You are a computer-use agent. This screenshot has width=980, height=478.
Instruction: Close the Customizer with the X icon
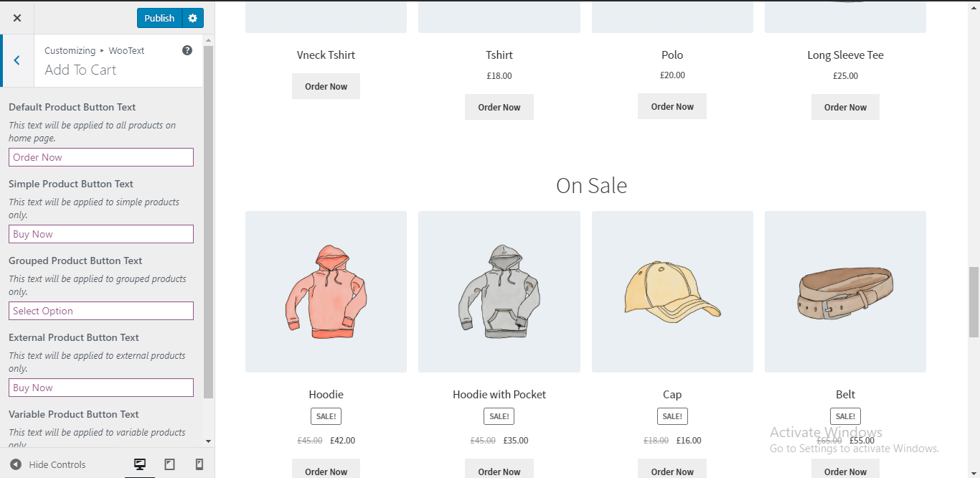(17, 18)
